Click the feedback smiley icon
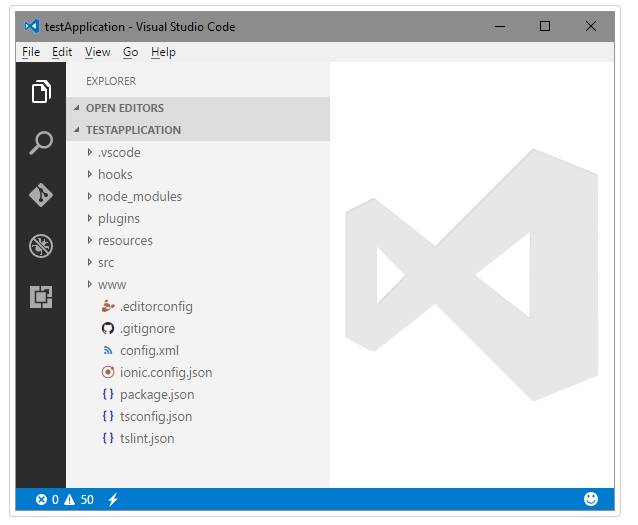The width and height of the screenshot is (638, 525). [x=591, y=499]
